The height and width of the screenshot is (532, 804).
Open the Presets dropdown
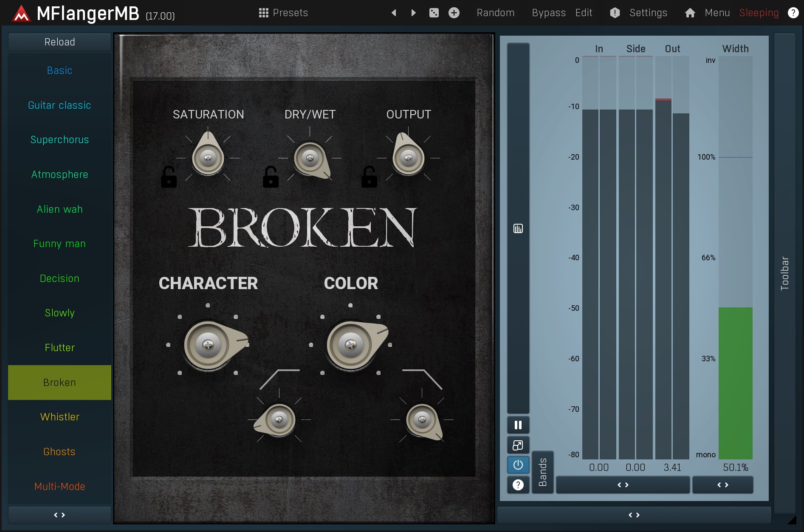(283, 13)
